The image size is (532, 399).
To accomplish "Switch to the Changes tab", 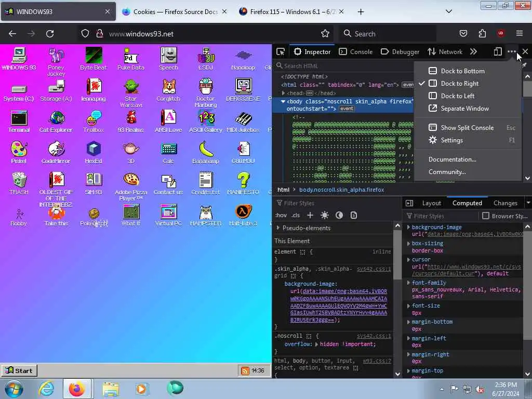I will tap(505, 203).
